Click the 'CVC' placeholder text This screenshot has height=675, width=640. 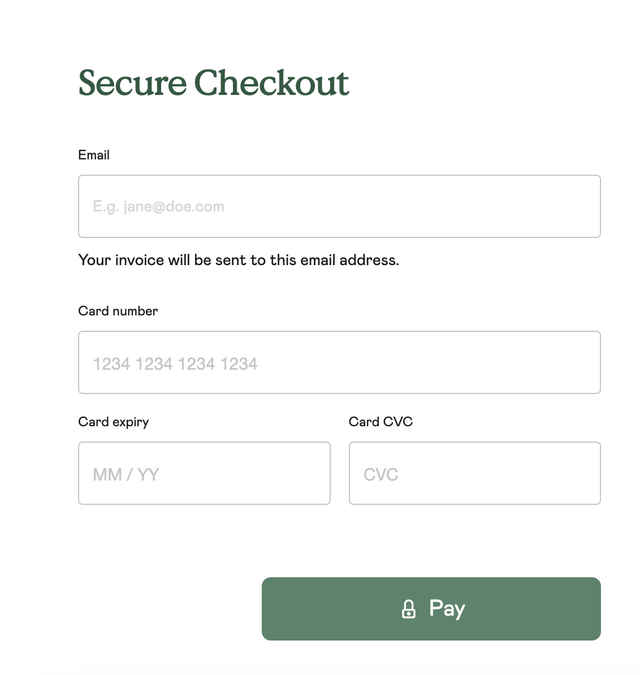coord(380,475)
